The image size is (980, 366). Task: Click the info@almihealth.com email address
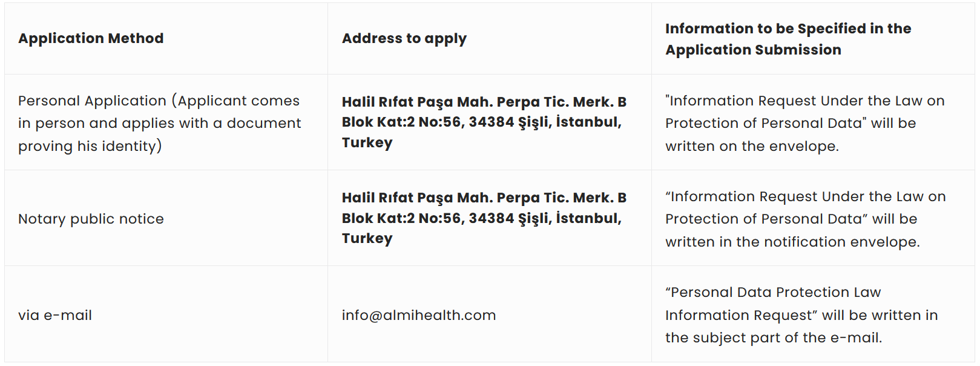pyautogui.click(x=418, y=315)
